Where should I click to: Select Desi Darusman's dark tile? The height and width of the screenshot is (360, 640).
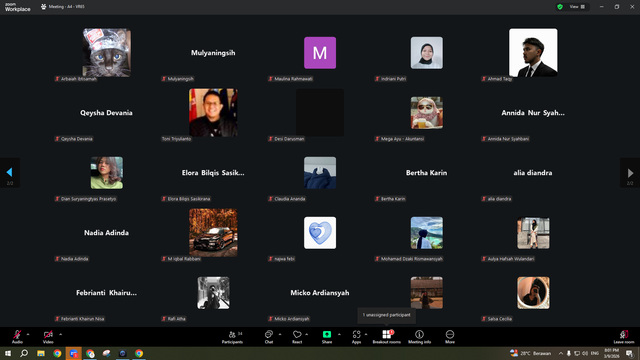click(x=320, y=113)
